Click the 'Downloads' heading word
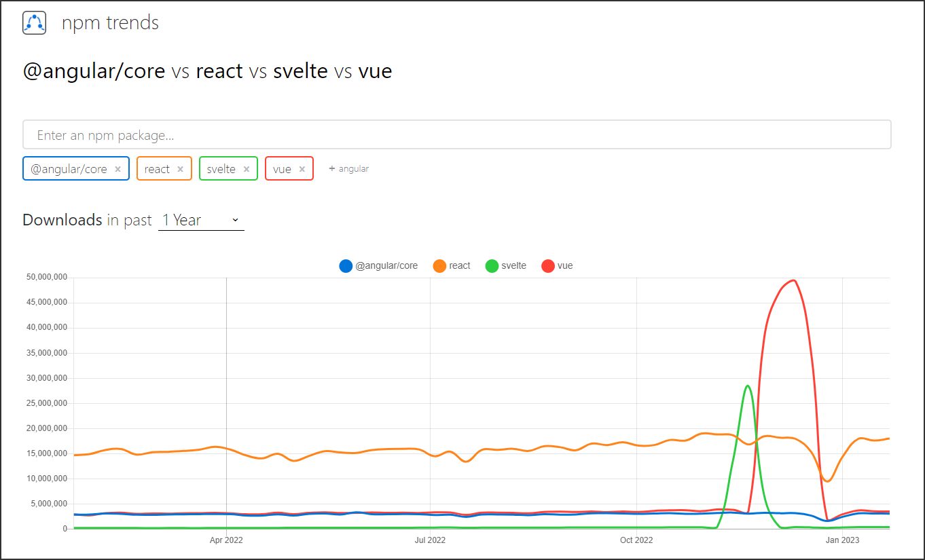Image resolution: width=925 pixels, height=560 pixels. (x=62, y=220)
